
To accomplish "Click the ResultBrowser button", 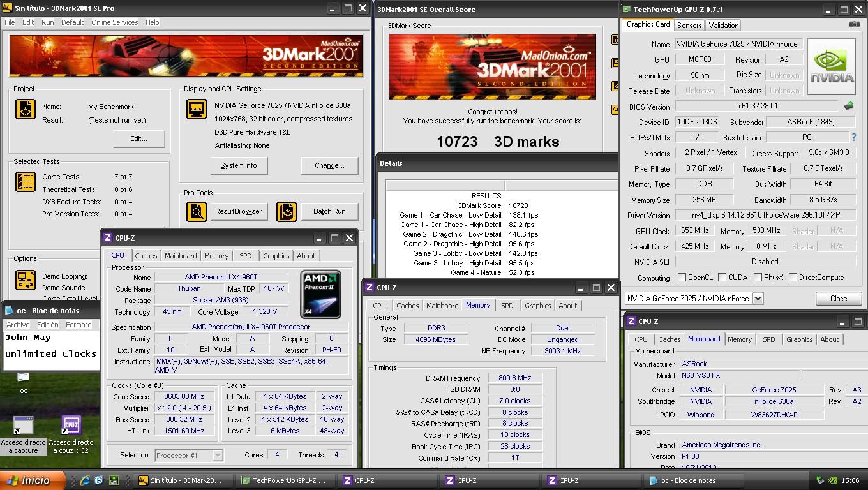I will coord(238,211).
